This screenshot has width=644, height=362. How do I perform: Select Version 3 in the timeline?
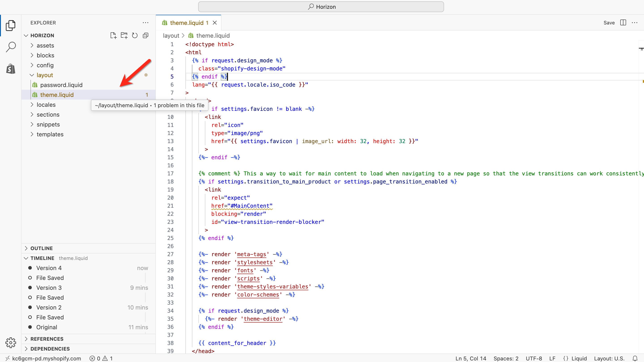tap(49, 288)
